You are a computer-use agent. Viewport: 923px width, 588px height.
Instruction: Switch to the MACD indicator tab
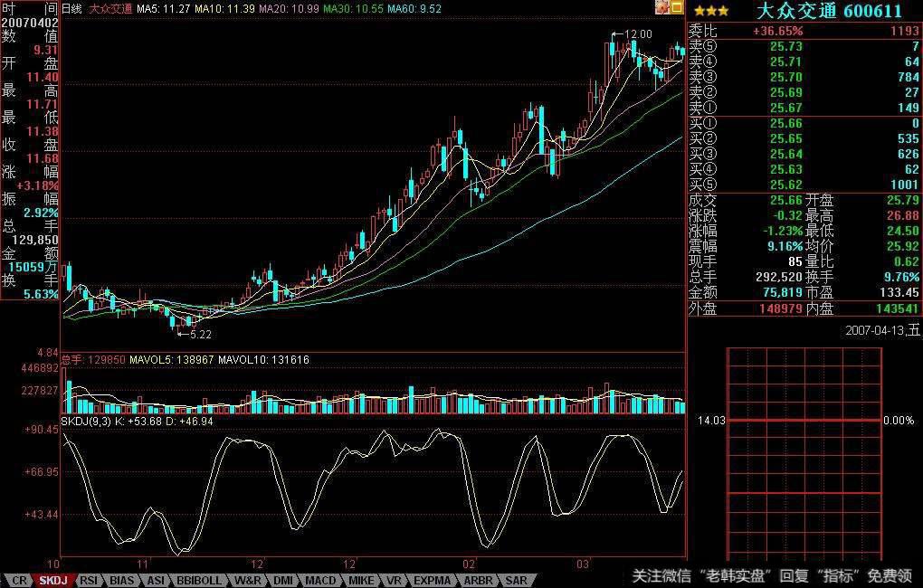click(x=320, y=580)
